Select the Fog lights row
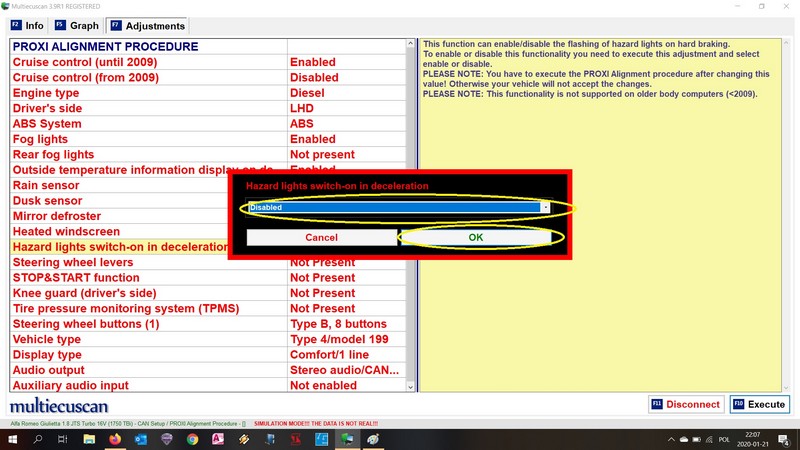Screen dimensions: 800x450 [208, 139]
